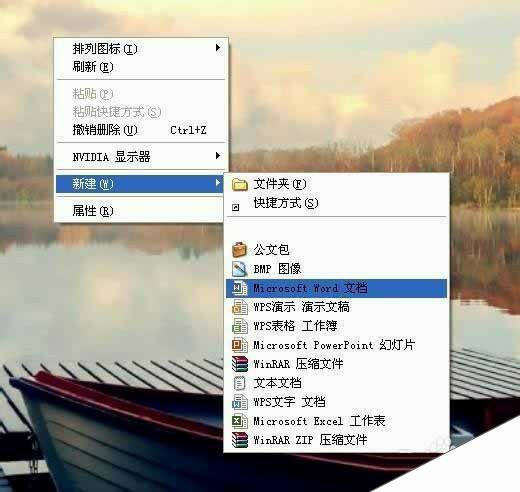Click the briefcase icon for 公文包

pyautogui.click(x=240, y=250)
